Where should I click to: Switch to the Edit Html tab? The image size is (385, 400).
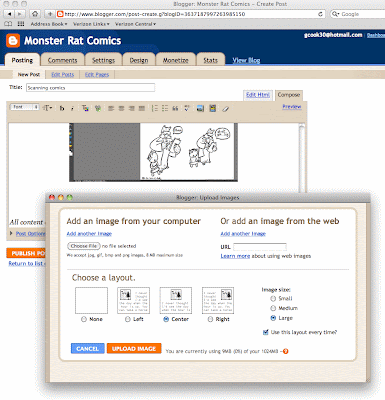(258, 95)
